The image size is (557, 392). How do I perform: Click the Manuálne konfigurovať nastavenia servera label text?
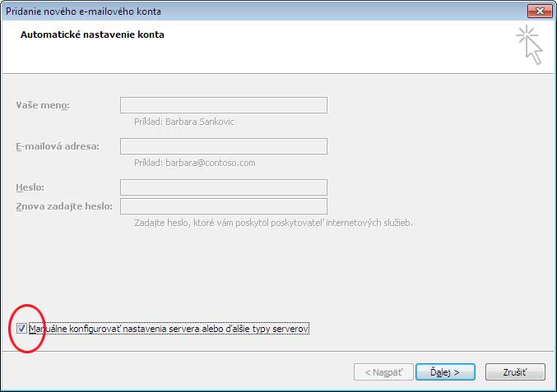coord(169,329)
